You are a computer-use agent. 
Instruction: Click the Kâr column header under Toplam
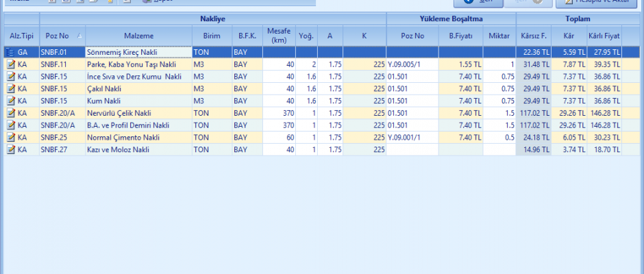tap(569, 36)
